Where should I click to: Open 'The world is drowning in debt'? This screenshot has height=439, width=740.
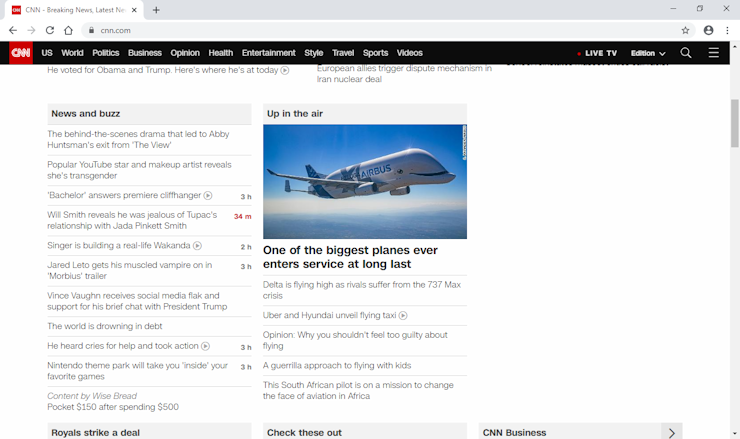coord(105,326)
